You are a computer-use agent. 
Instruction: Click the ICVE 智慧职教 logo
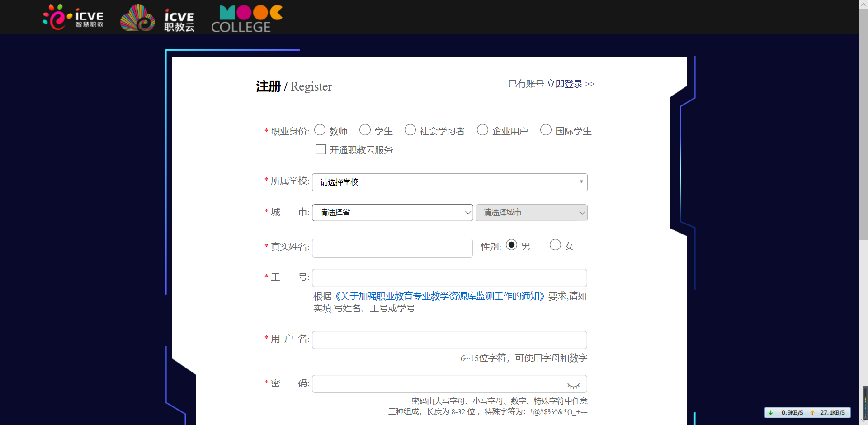pos(73,17)
